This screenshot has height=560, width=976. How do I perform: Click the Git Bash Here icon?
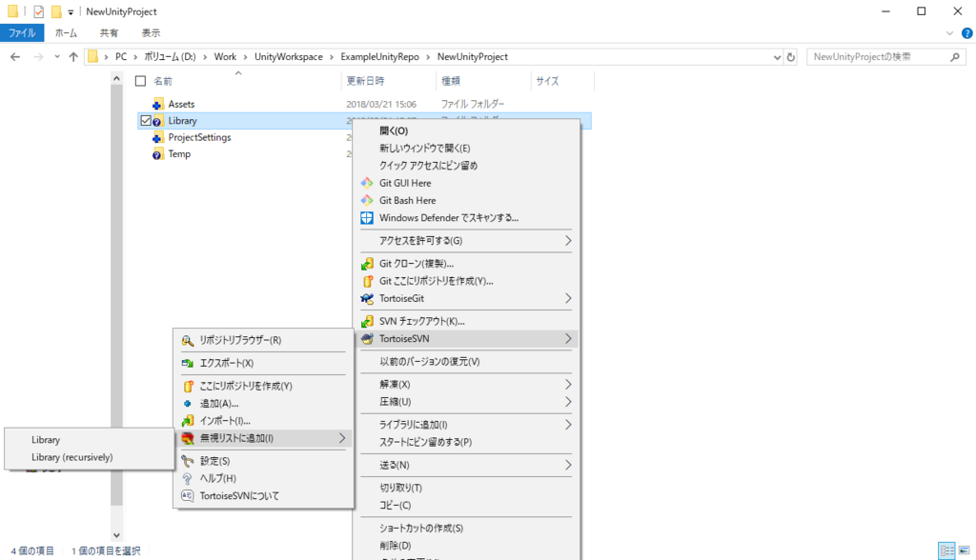(x=367, y=200)
